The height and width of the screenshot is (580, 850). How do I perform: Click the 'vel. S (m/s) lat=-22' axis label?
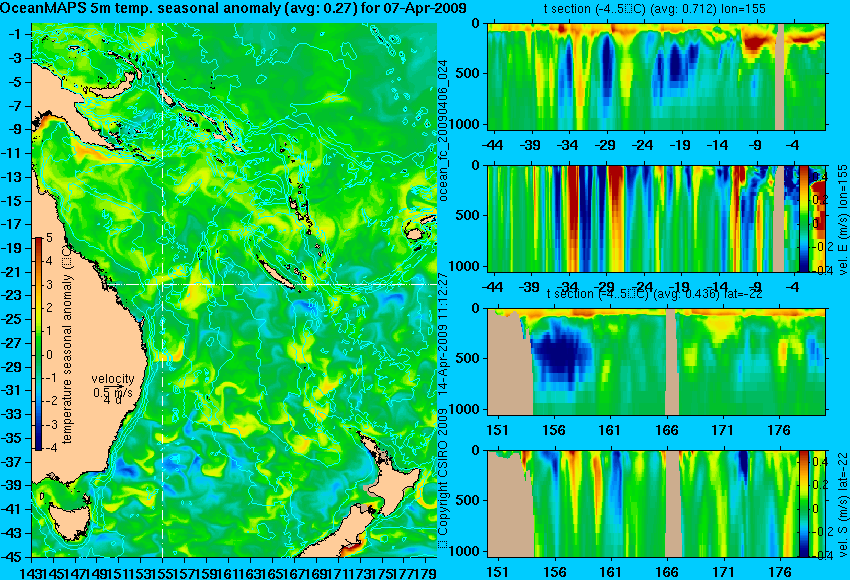[x=842, y=504]
